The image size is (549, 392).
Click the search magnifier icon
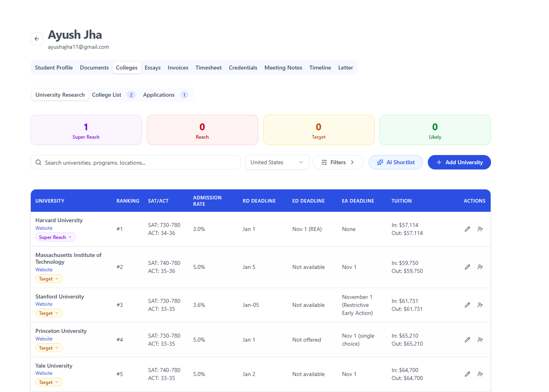tap(38, 162)
